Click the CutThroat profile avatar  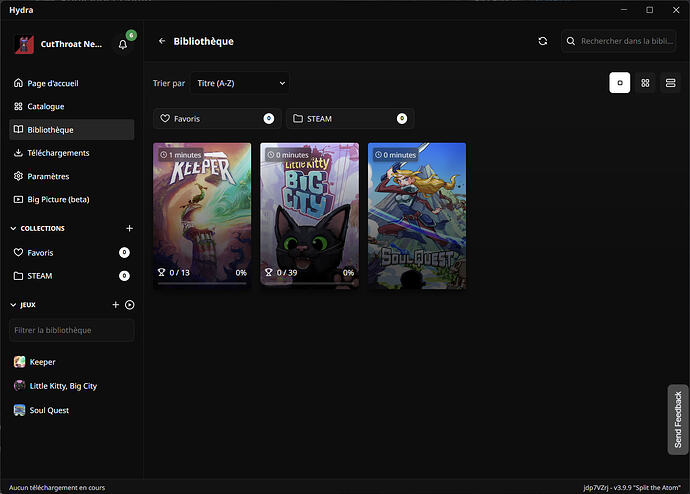pos(24,44)
